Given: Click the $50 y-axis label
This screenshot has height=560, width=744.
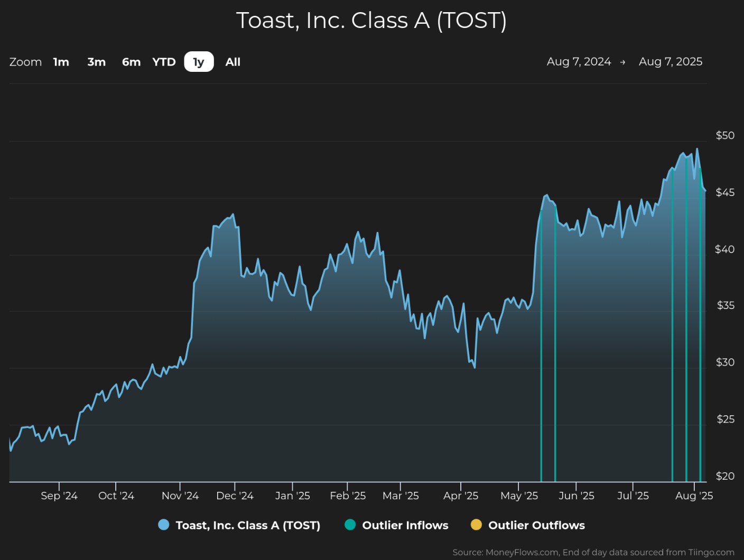Looking at the screenshot, I should [x=725, y=136].
